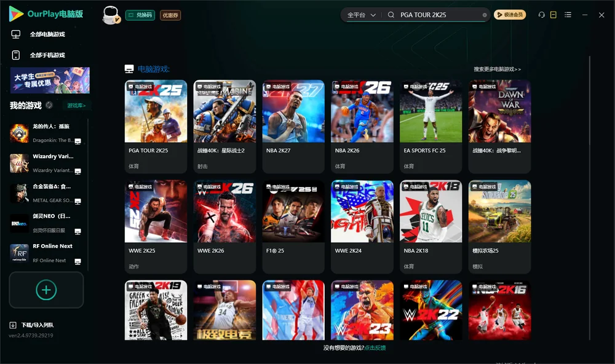Image resolution: width=615 pixels, height=364 pixels.
Task: Click the PC badge icon on Dragonkin row
Action: (77, 141)
